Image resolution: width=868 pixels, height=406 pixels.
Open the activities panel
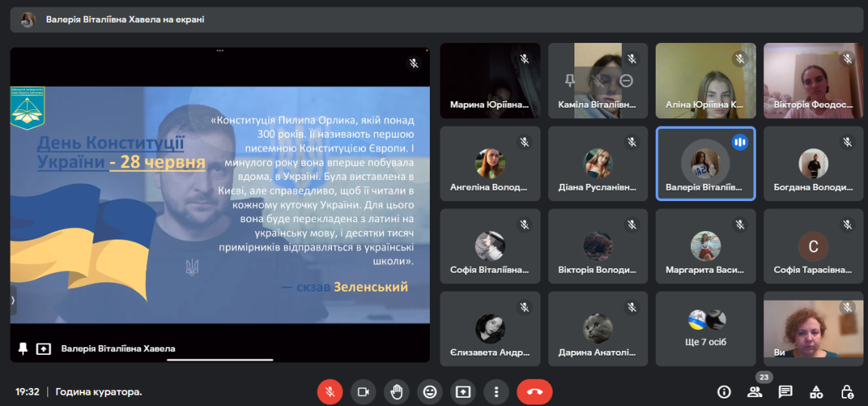click(x=816, y=392)
